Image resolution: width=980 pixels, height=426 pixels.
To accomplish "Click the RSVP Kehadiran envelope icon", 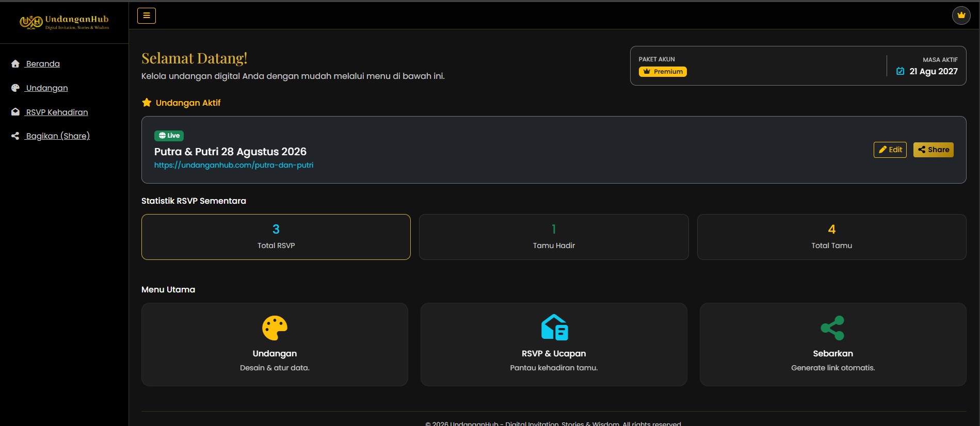I will click(15, 112).
